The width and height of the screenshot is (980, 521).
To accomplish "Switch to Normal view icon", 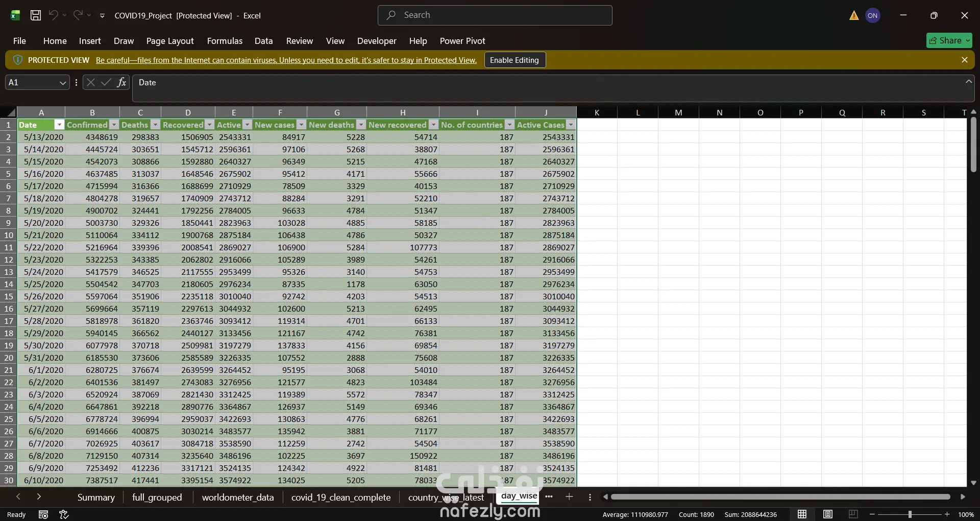I will pyautogui.click(x=802, y=514).
